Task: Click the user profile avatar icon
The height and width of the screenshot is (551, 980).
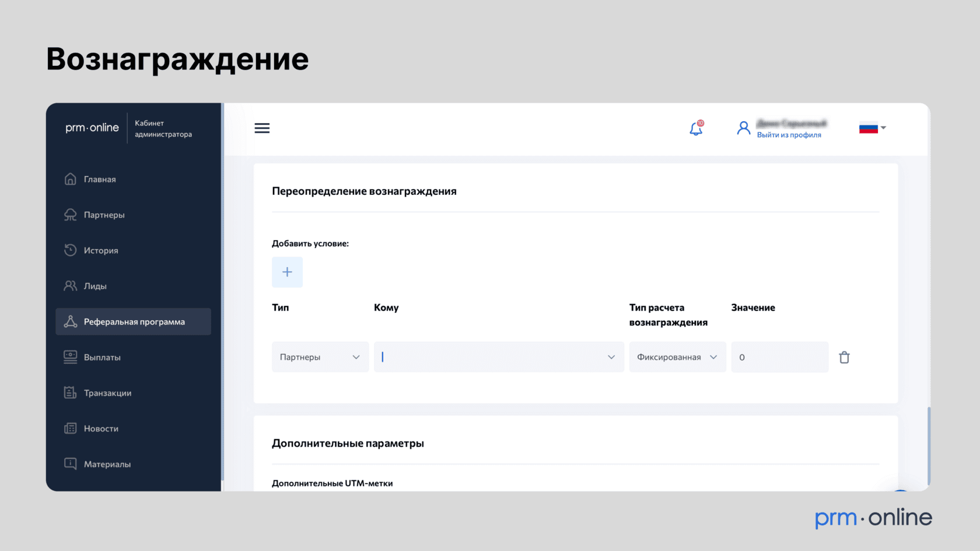Action: [x=743, y=128]
